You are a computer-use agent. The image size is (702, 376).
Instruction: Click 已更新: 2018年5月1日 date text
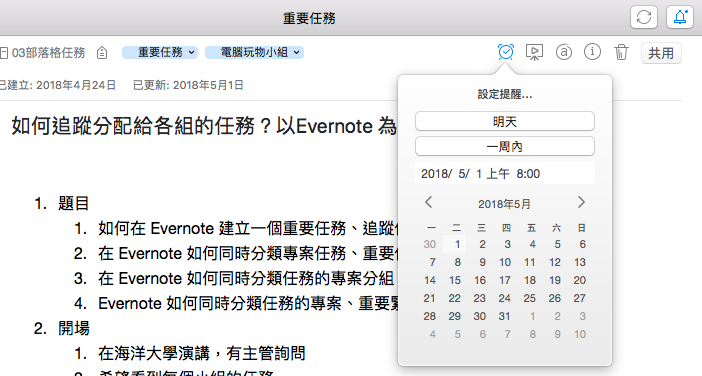[x=188, y=85]
